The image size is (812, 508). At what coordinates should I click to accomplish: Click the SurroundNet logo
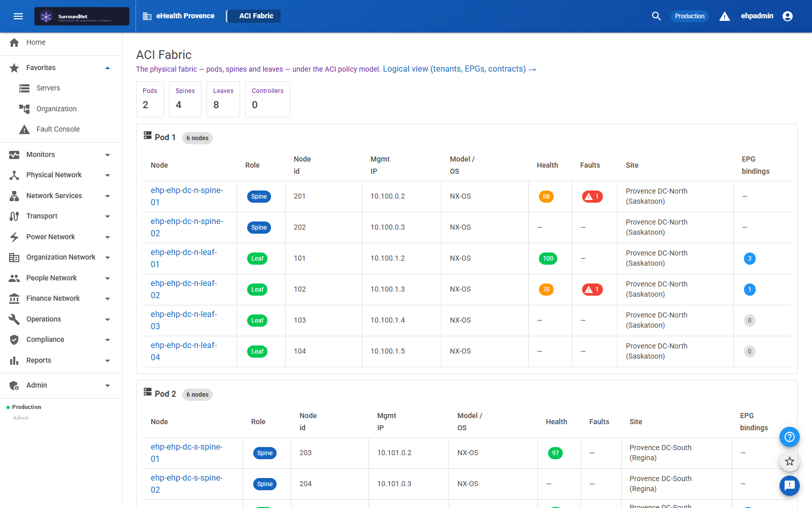[x=82, y=16]
